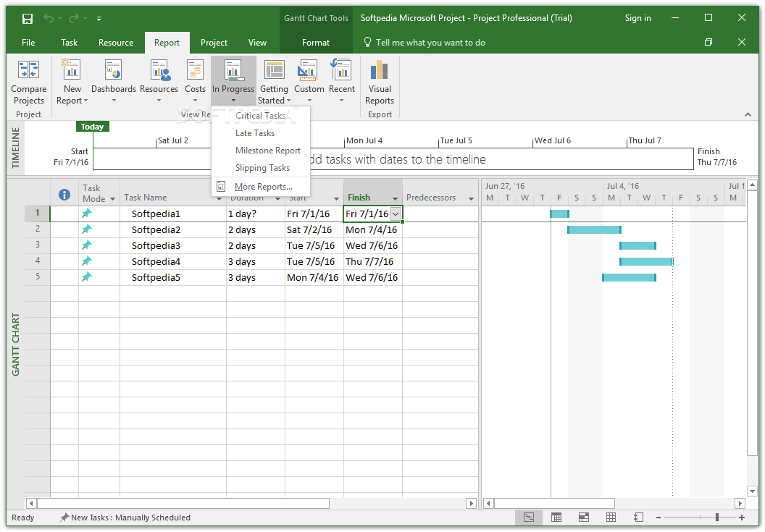Choose More Reports... option
Screen dimensions: 765x532
261,186
